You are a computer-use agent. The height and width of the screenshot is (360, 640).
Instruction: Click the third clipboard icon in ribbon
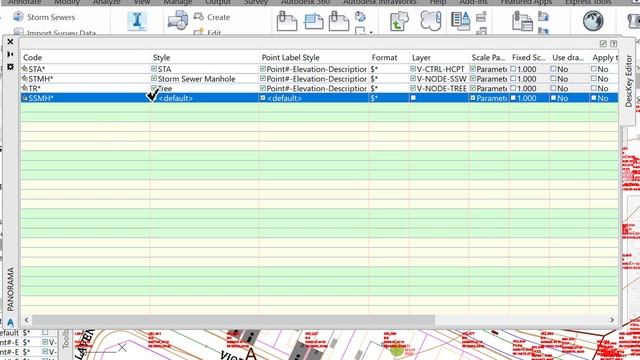point(339,21)
